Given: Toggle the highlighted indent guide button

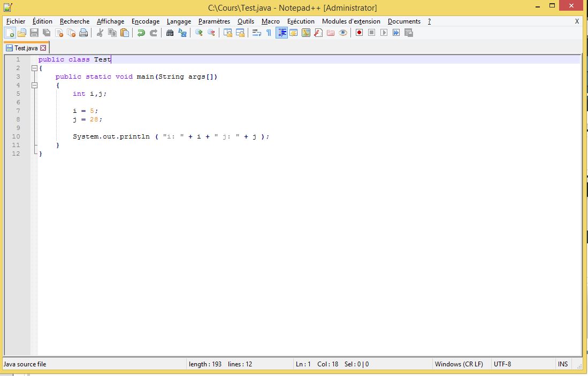Looking at the screenshot, I should (281, 33).
